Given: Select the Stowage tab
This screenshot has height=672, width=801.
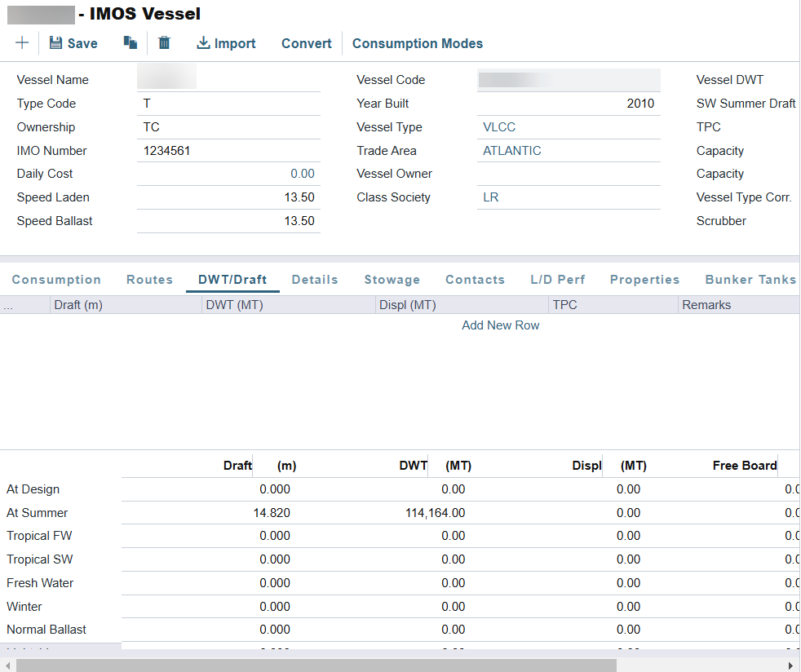Looking at the screenshot, I should coord(392,280).
